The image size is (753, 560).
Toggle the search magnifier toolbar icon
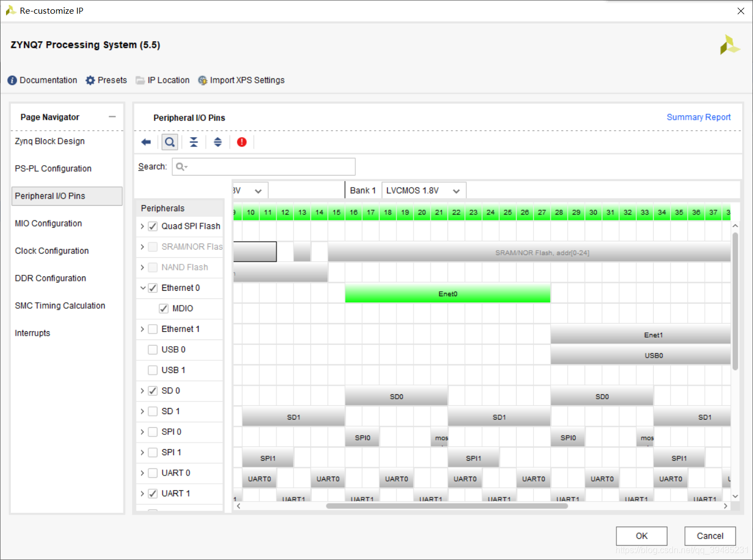[x=170, y=142]
